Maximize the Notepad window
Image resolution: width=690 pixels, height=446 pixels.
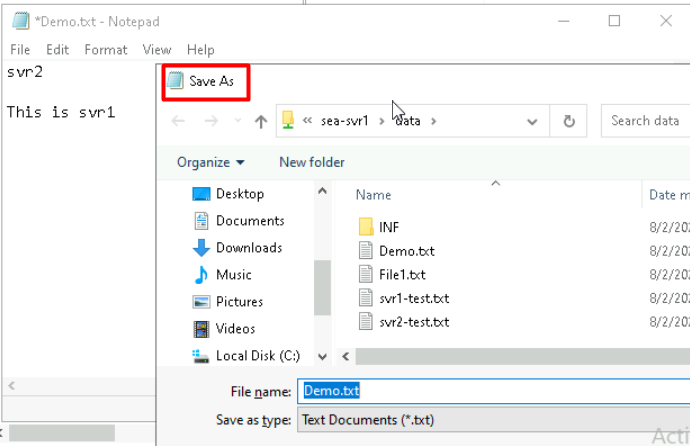pos(614,21)
